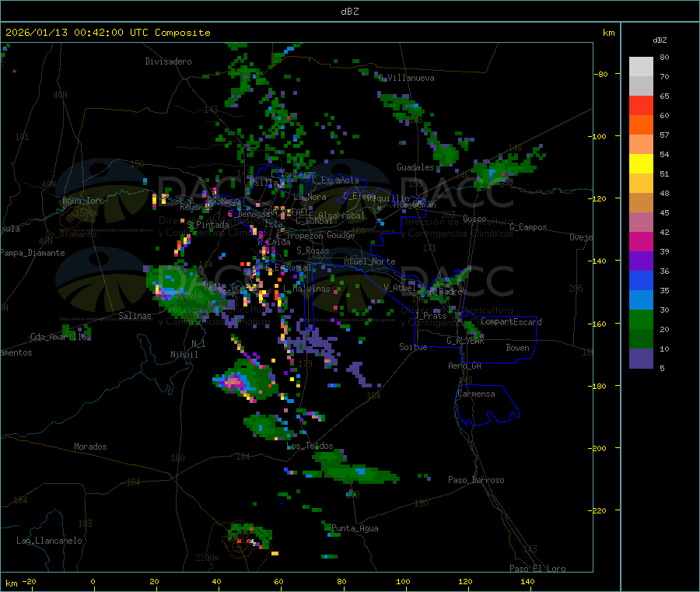The image size is (700, 592).
Task: Click the Paso_Barroso map label
Action: pyautogui.click(x=476, y=480)
